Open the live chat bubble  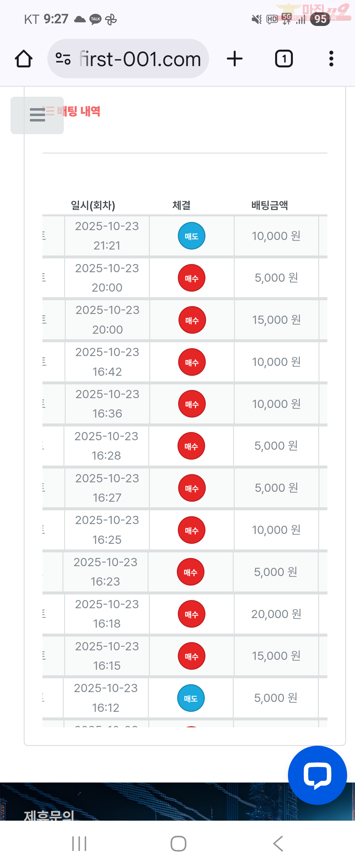317,775
